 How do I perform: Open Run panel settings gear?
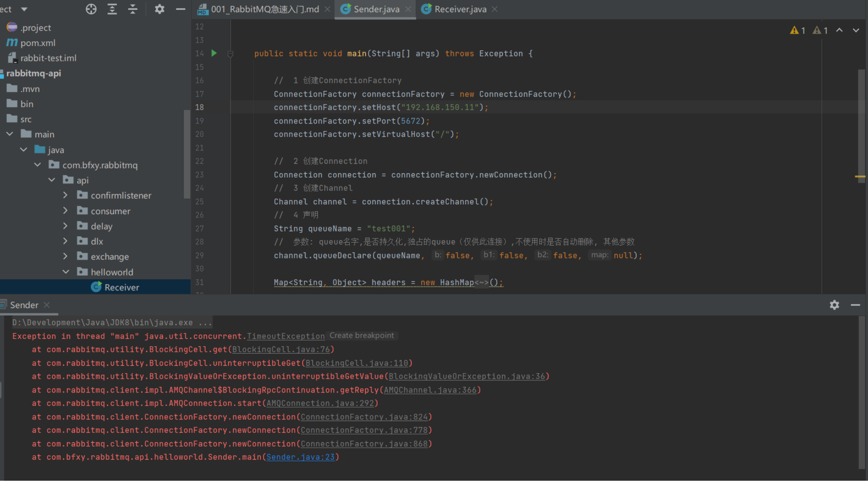(834, 305)
